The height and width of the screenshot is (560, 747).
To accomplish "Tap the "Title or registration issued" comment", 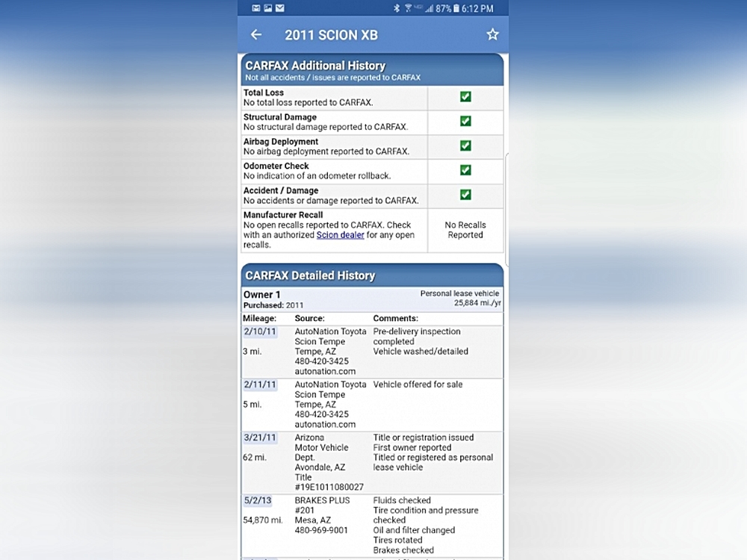I will [424, 437].
